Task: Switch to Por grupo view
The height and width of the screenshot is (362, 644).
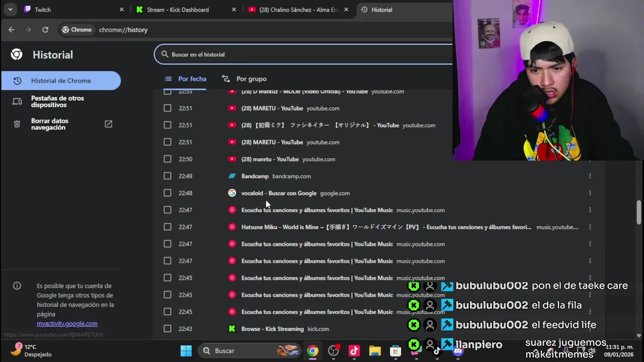Action: (245, 79)
